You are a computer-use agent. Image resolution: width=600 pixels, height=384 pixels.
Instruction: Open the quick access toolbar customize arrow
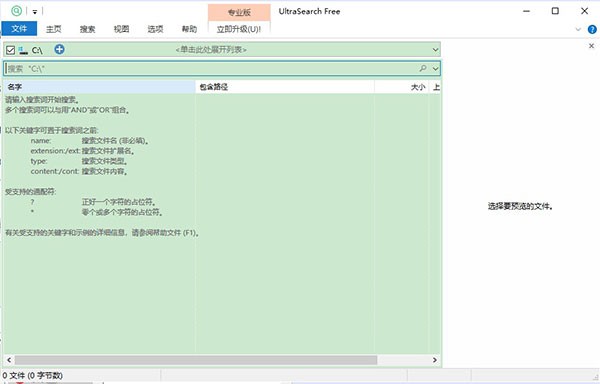click(34, 12)
